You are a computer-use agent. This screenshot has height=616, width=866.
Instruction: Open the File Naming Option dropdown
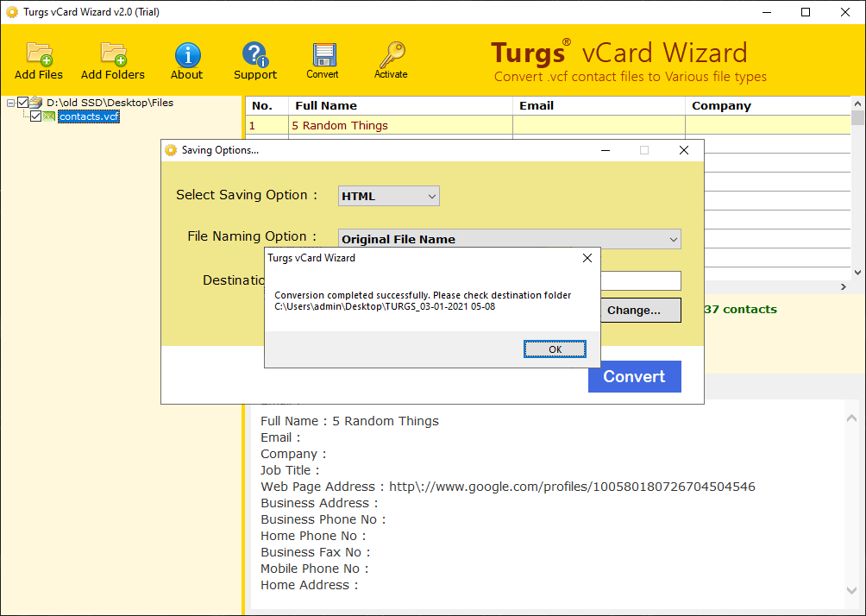tap(509, 239)
